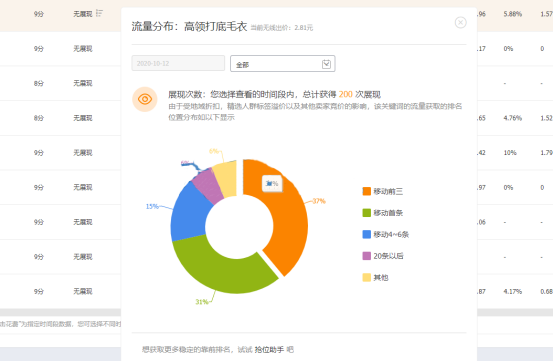Open the 全部 dropdown selector
This screenshot has width=554, height=361.
[x=283, y=64]
